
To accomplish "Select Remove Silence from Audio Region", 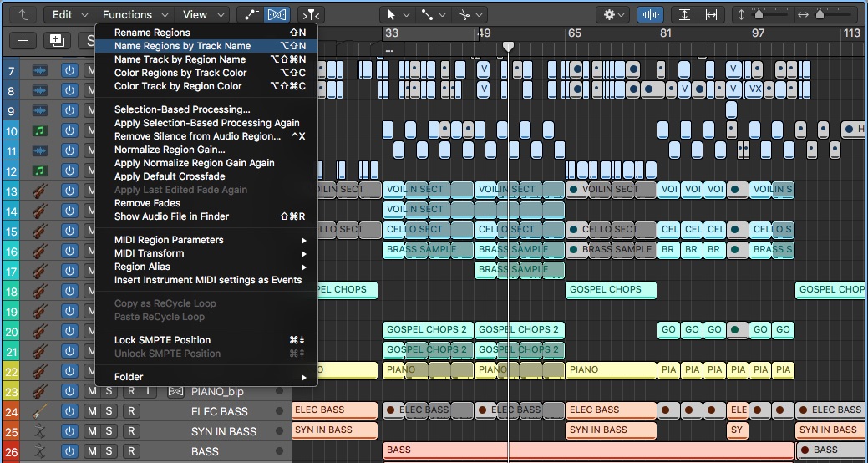I will (x=197, y=136).
